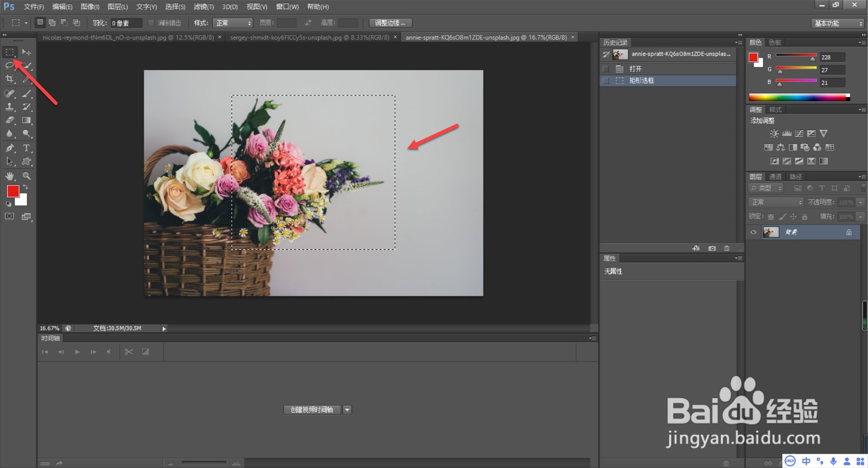Add Color Balance adjustment
868x468 pixels.
coord(781,147)
